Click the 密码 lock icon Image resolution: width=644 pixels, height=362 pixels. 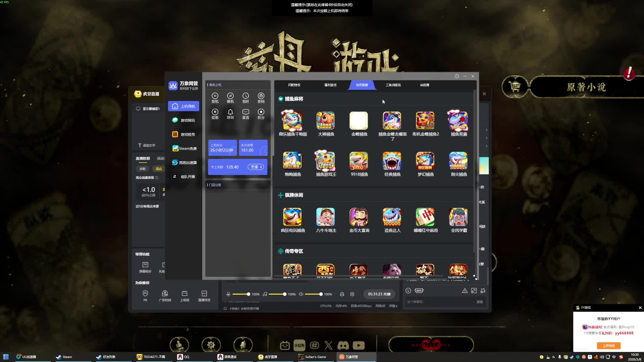(261, 96)
